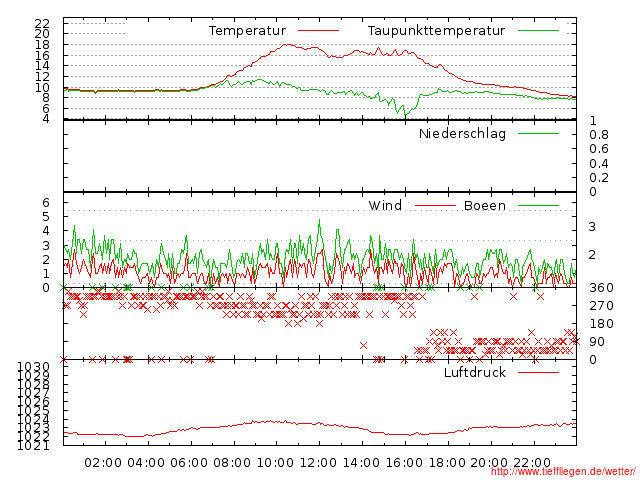Click the 08:00 time axis label
640x480 pixels.
pos(232,463)
